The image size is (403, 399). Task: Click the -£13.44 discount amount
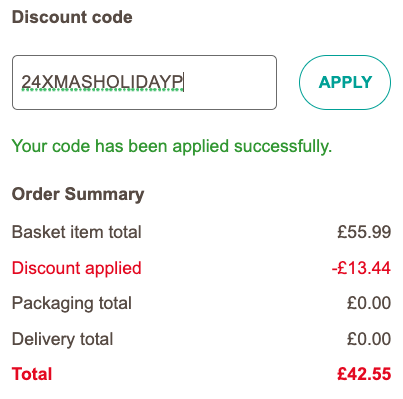point(361,268)
